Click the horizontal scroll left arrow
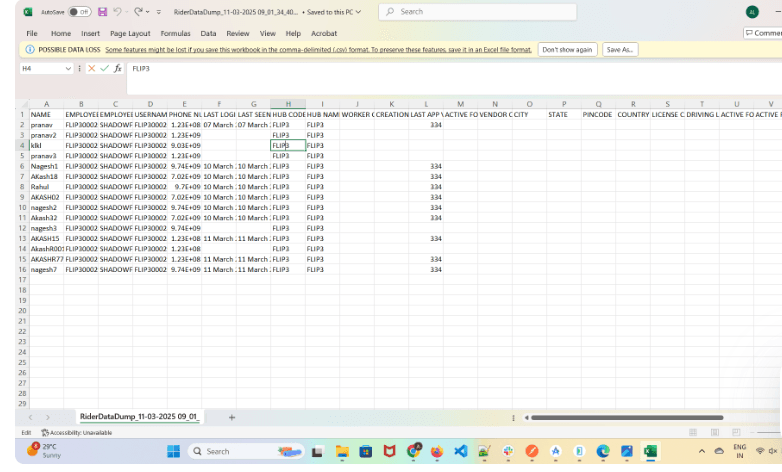The width and height of the screenshot is (782, 472). click(526, 418)
